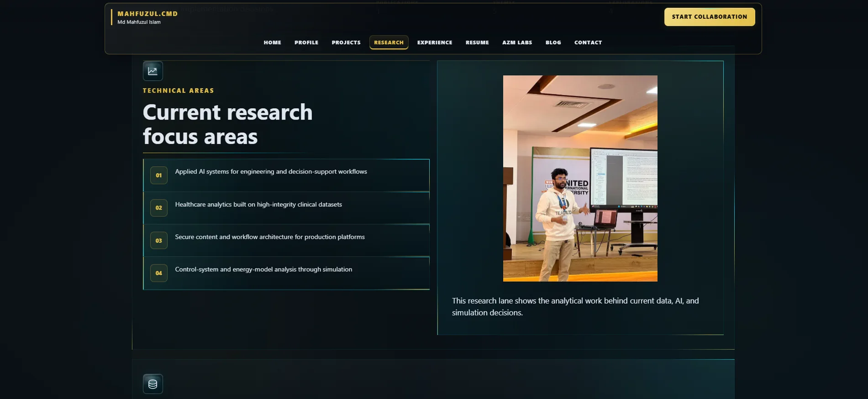Image resolution: width=868 pixels, height=399 pixels.
Task: Select the highlighted Research tab
Action: point(389,42)
